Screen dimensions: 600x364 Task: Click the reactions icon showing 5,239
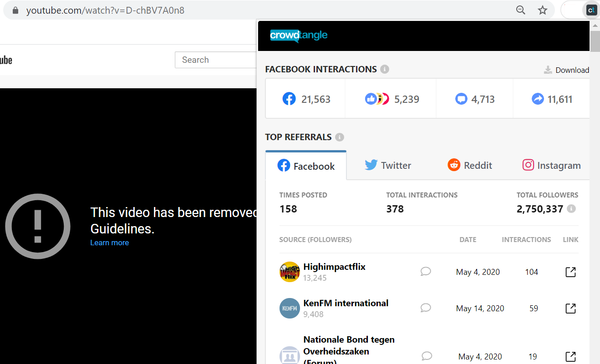click(377, 99)
